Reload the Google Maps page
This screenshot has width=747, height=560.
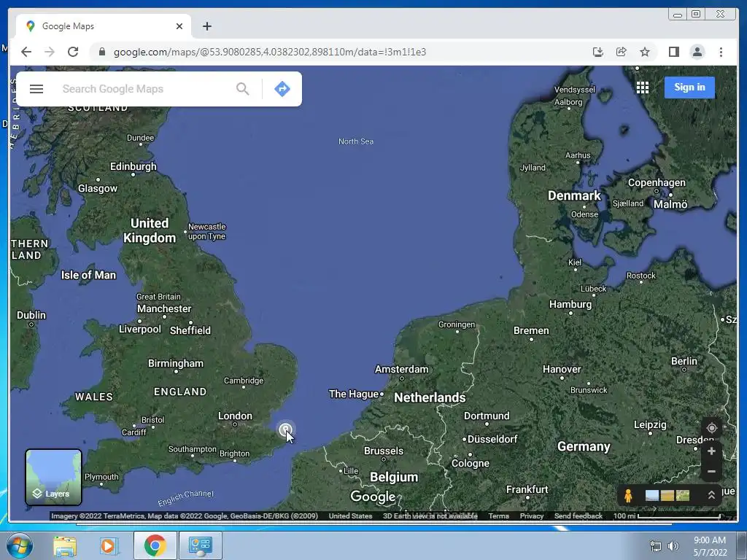73,52
